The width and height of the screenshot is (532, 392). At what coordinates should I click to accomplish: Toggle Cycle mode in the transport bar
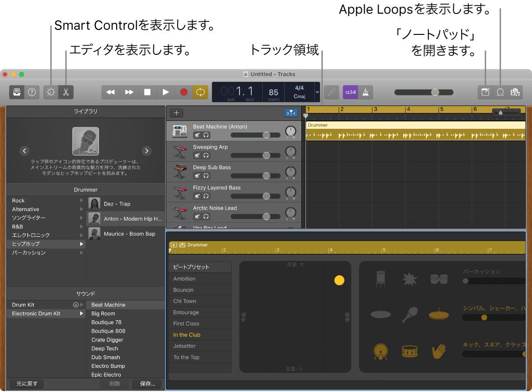pos(200,92)
